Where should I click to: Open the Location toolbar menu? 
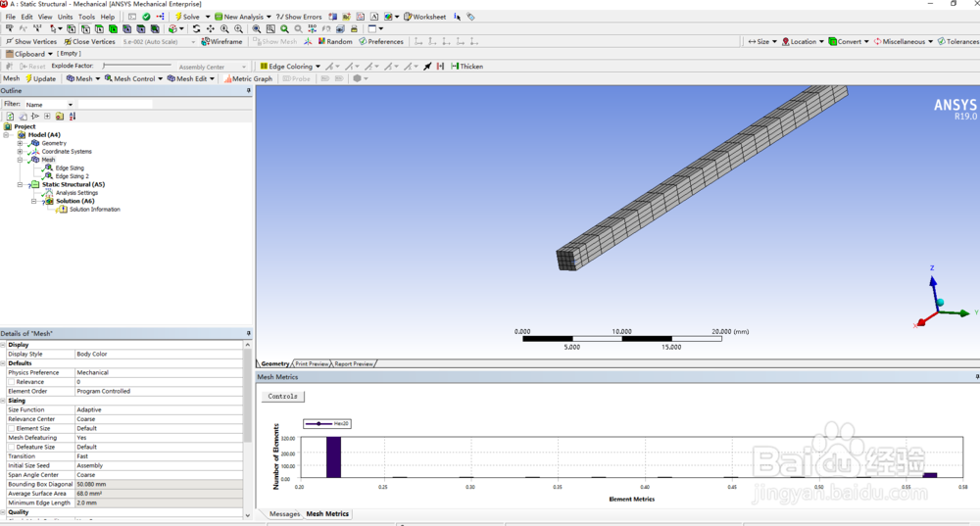(x=804, y=42)
